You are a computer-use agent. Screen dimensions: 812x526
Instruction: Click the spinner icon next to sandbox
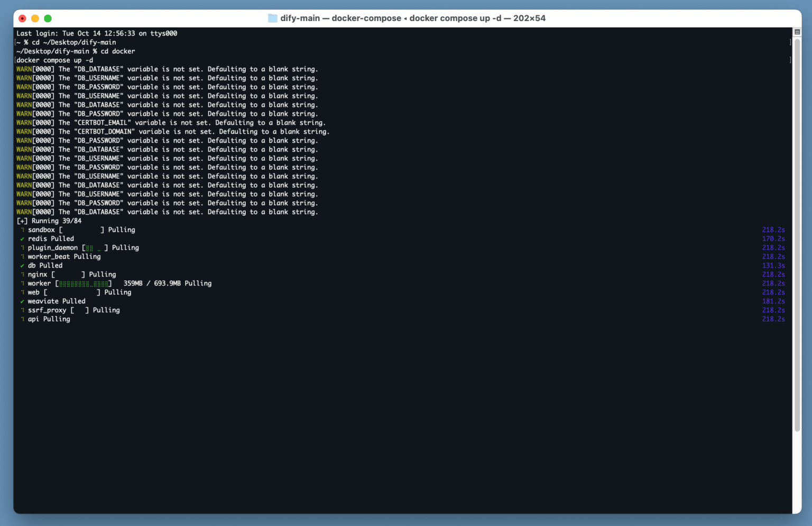click(x=22, y=230)
